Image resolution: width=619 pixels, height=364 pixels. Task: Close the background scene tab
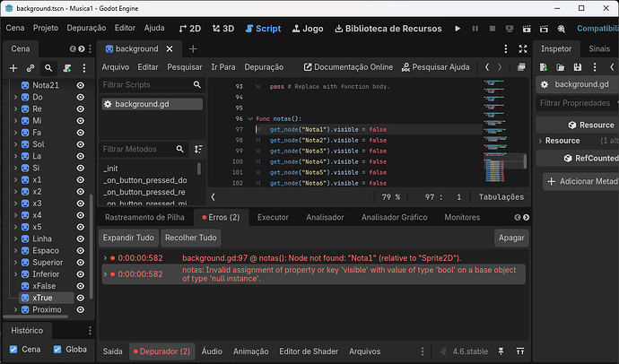click(x=170, y=49)
